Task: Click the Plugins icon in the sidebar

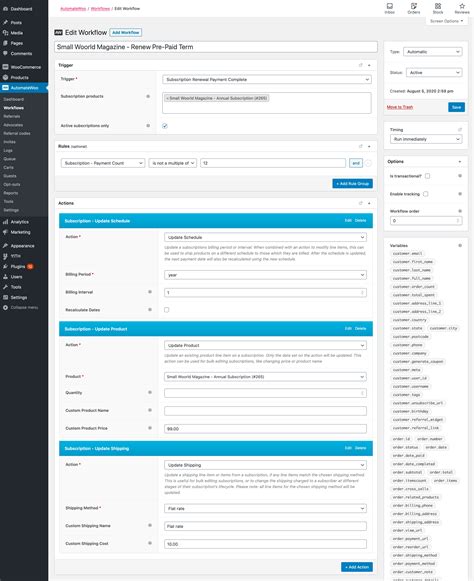Action: pos(6,266)
